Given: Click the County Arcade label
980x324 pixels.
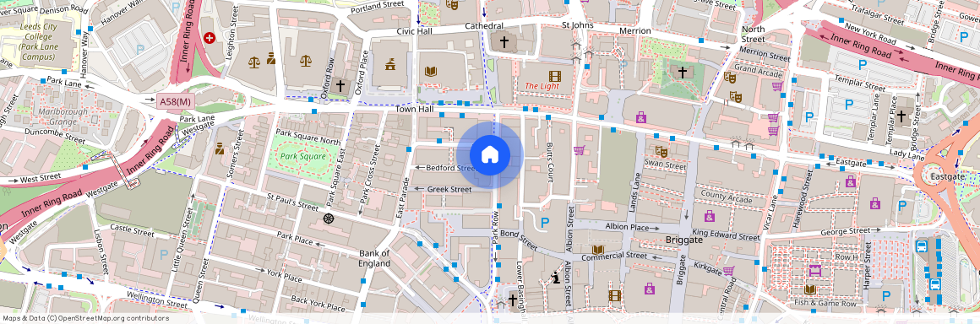Looking at the screenshot, I should (727, 197).
